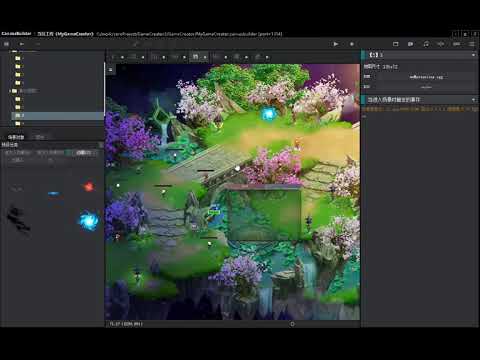Click the back arrow in the top toolbar
The image size is (480, 360).
[22, 44]
